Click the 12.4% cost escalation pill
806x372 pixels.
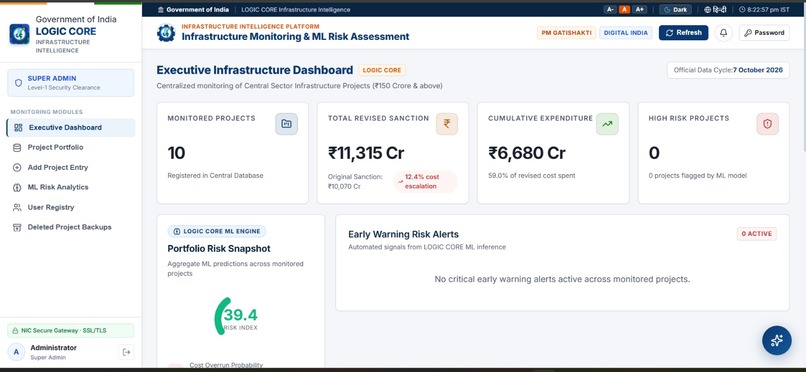point(426,181)
